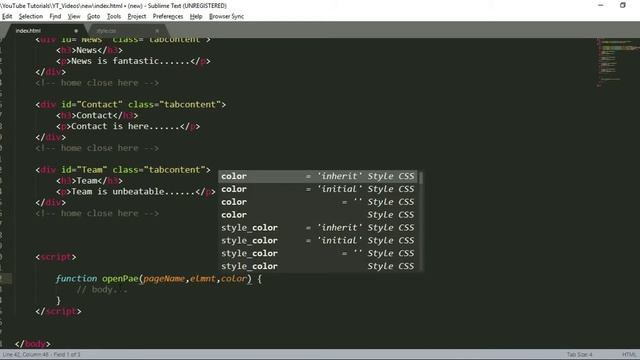Select autocomplete entry color = 'inherit'
The height and width of the screenshot is (360, 640).
(318, 176)
